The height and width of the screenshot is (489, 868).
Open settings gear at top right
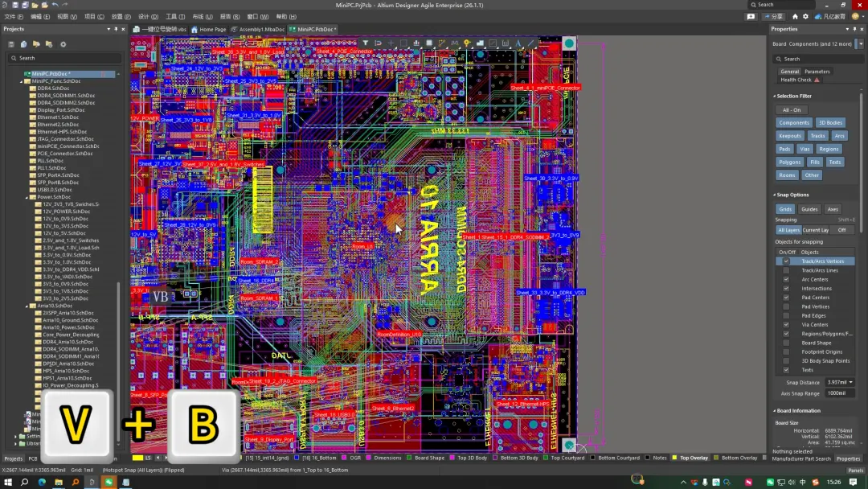point(805,17)
